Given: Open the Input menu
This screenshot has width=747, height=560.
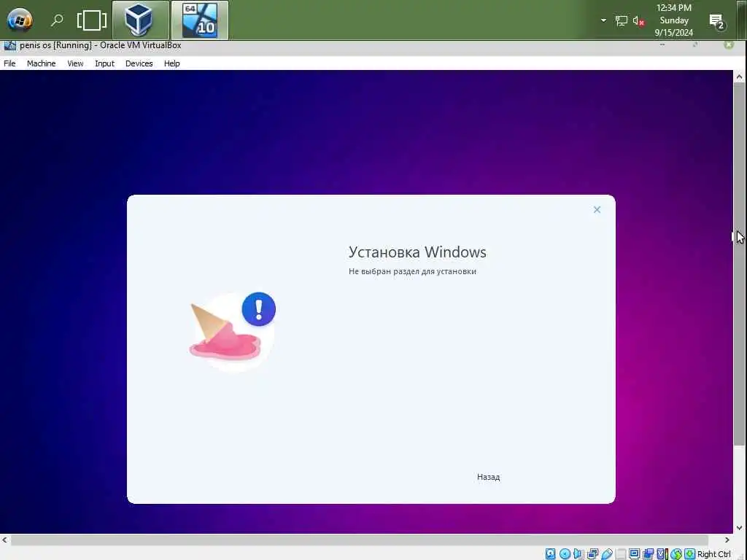Looking at the screenshot, I should click(x=104, y=63).
